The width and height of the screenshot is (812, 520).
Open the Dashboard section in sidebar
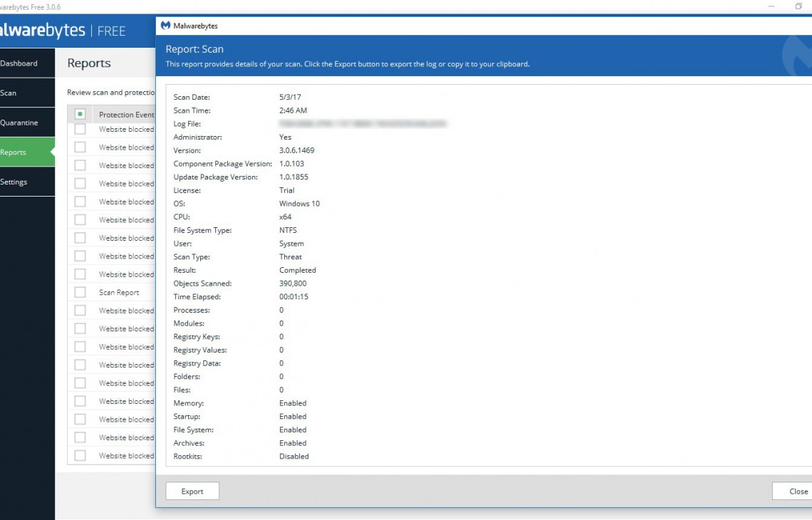(27, 63)
